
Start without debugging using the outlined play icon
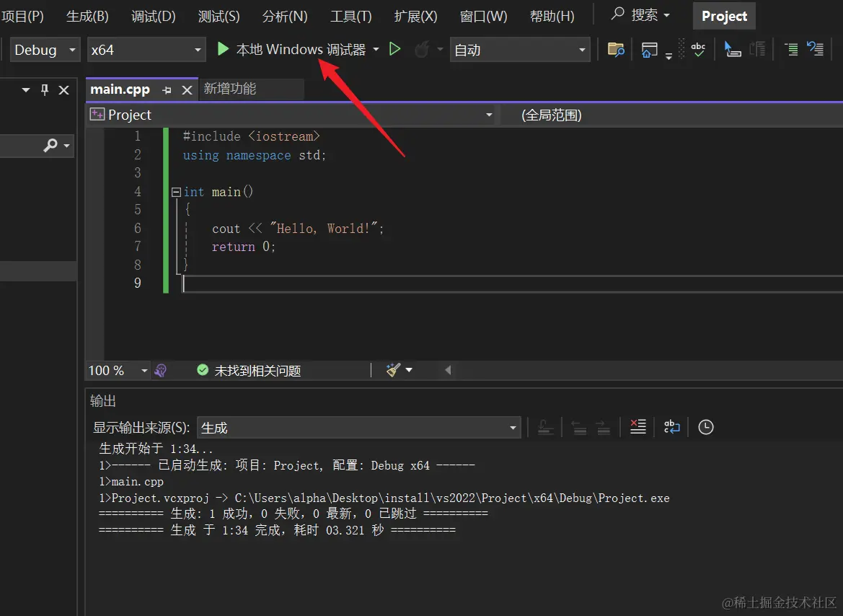point(394,50)
